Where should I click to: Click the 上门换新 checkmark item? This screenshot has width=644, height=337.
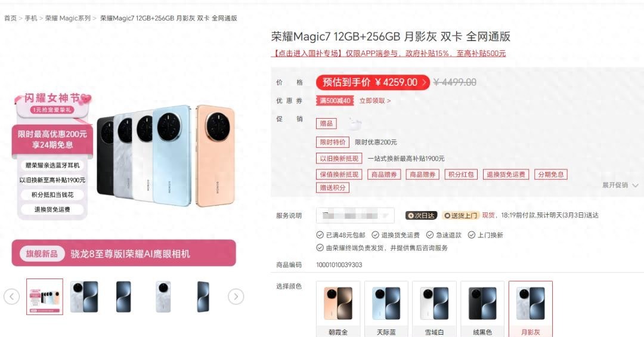485,235
